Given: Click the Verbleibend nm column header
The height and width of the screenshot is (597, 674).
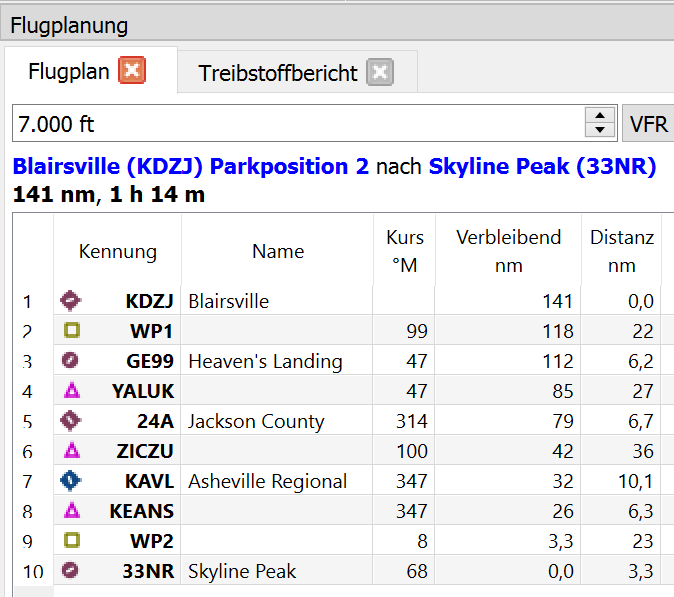Looking at the screenshot, I should [x=508, y=251].
